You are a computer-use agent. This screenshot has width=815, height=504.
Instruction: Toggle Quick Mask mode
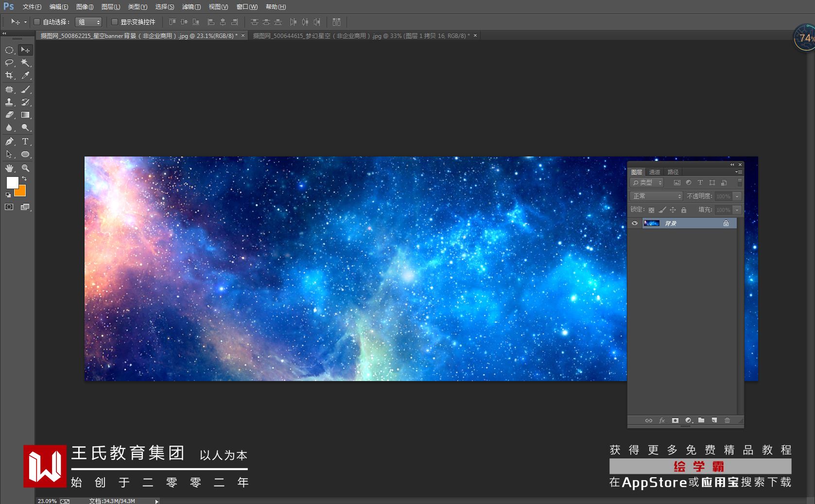(x=9, y=207)
